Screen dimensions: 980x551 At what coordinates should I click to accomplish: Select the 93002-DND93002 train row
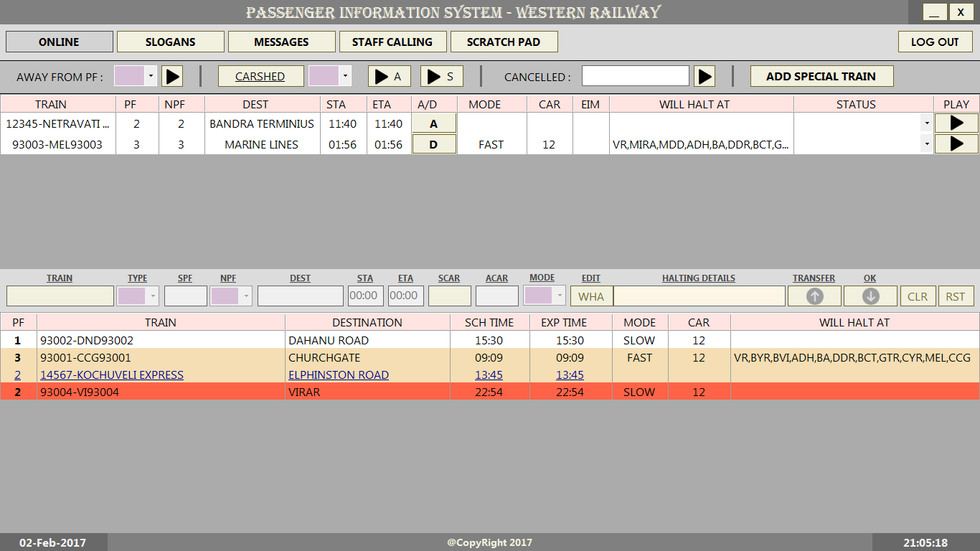pos(490,340)
